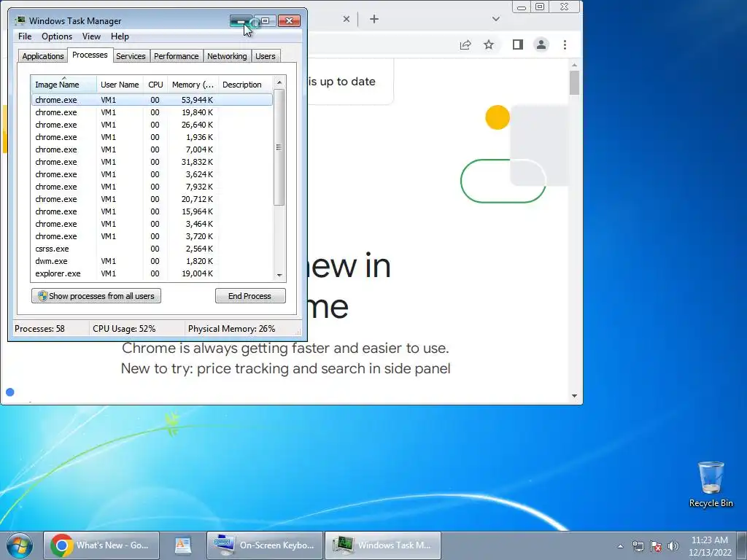Image resolution: width=747 pixels, height=560 pixels.
Task: Open Action Center flag tray icon
Action: (656, 546)
